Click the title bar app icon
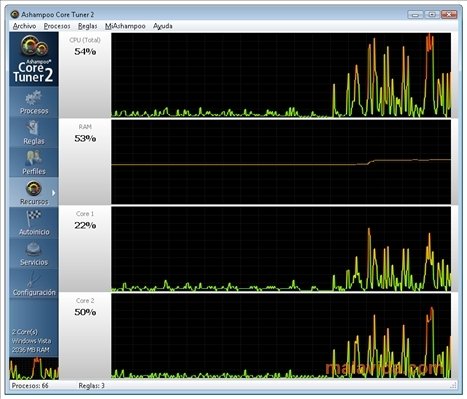 14,14
